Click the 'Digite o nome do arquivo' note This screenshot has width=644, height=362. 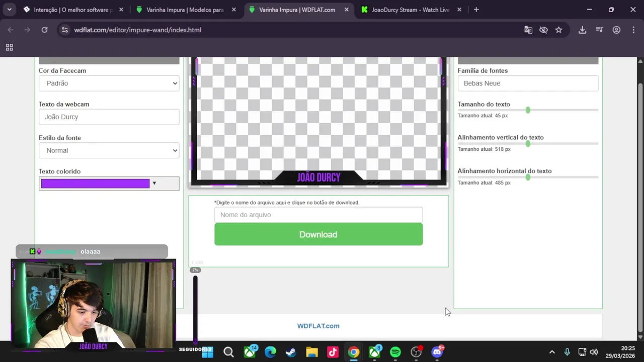(287, 203)
